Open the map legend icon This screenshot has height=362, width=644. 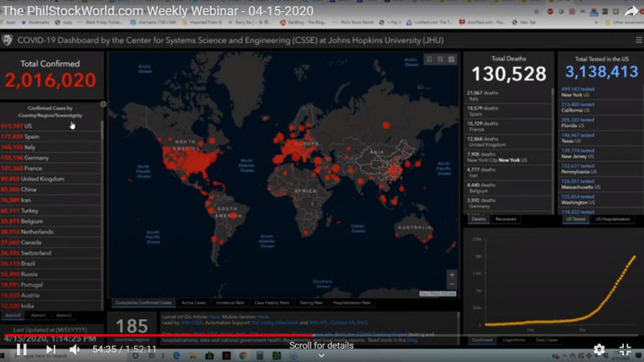point(440,59)
